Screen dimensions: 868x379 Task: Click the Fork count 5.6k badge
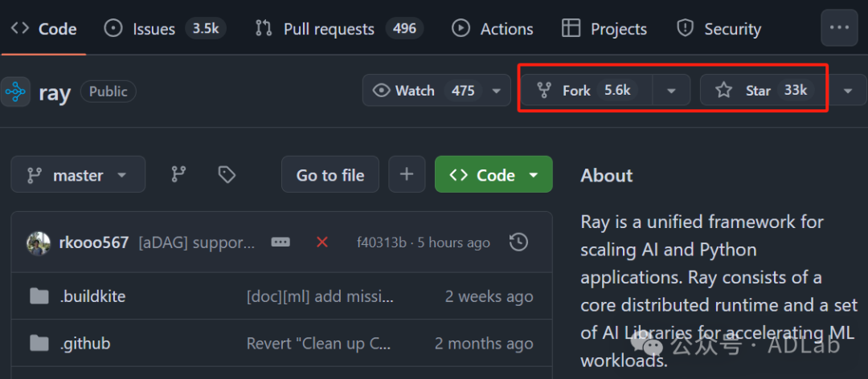click(x=617, y=90)
